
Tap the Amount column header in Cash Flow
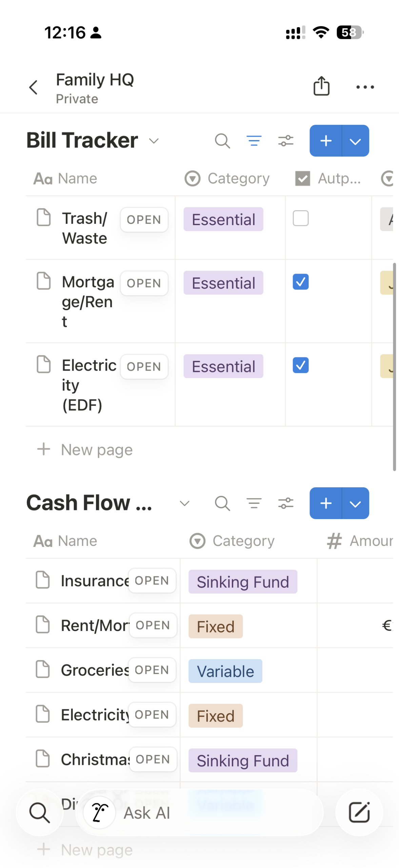[x=370, y=541]
